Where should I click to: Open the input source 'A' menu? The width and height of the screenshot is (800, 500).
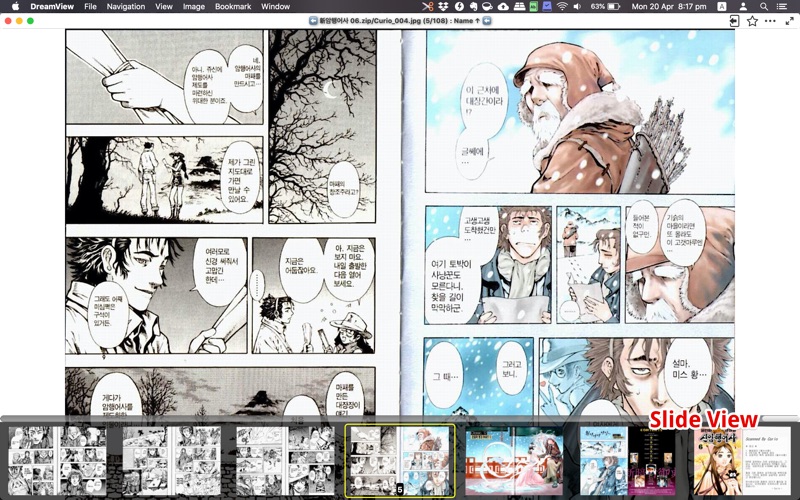click(x=722, y=7)
